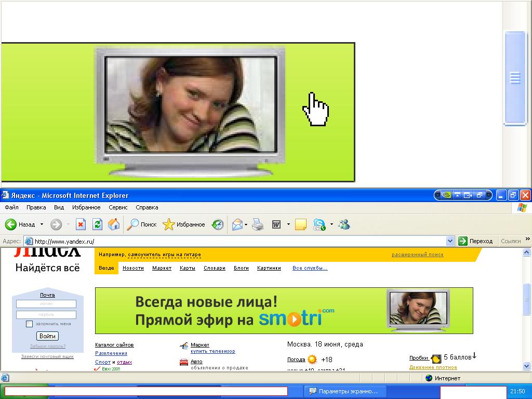Click the greyed Forward arrow button

[x=56, y=224]
